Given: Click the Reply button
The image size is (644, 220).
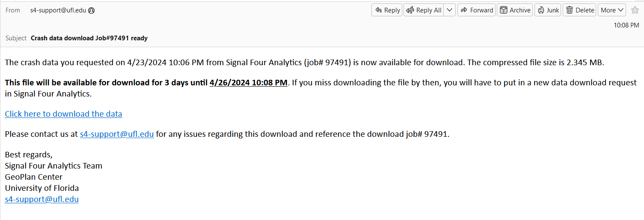Looking at the screenshot, I should tap(387, 10).
